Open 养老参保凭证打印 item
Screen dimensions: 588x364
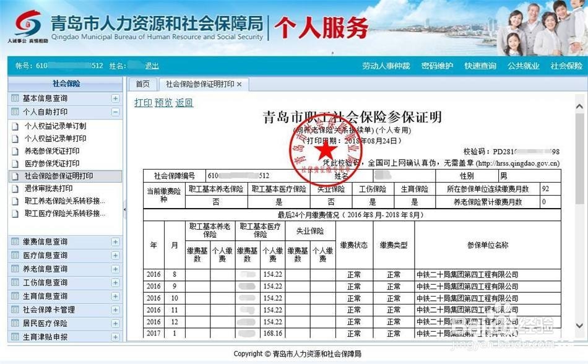click(x=52, y=151)
